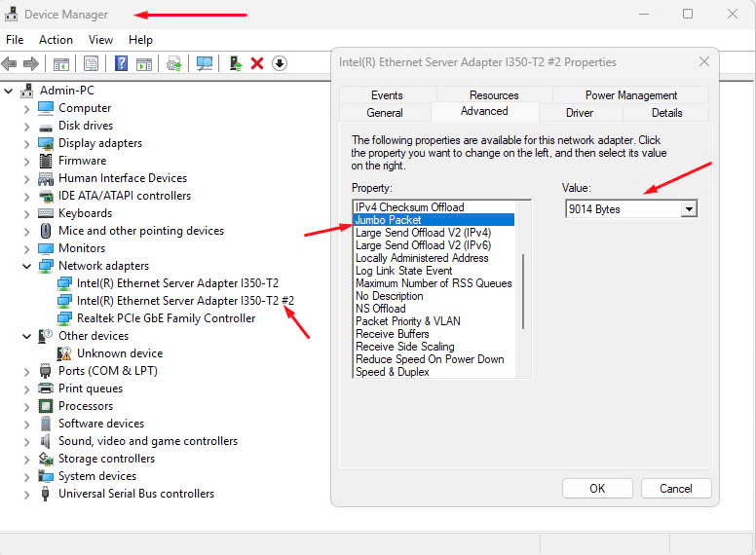The width and height of the screenshot is (756, 555).
Task: Click the Storage controllers icon
Action: click(46, 459)
